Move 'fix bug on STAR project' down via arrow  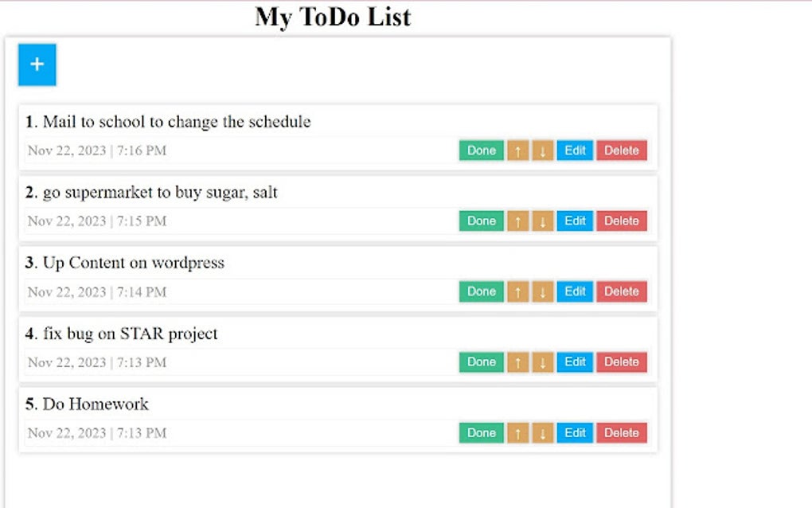542,361
